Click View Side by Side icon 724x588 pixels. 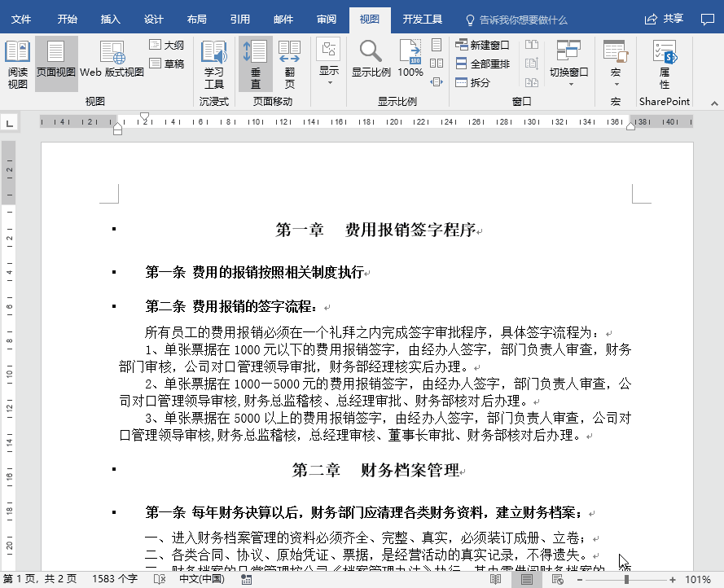pyautogui.click(x=532, y=45)
